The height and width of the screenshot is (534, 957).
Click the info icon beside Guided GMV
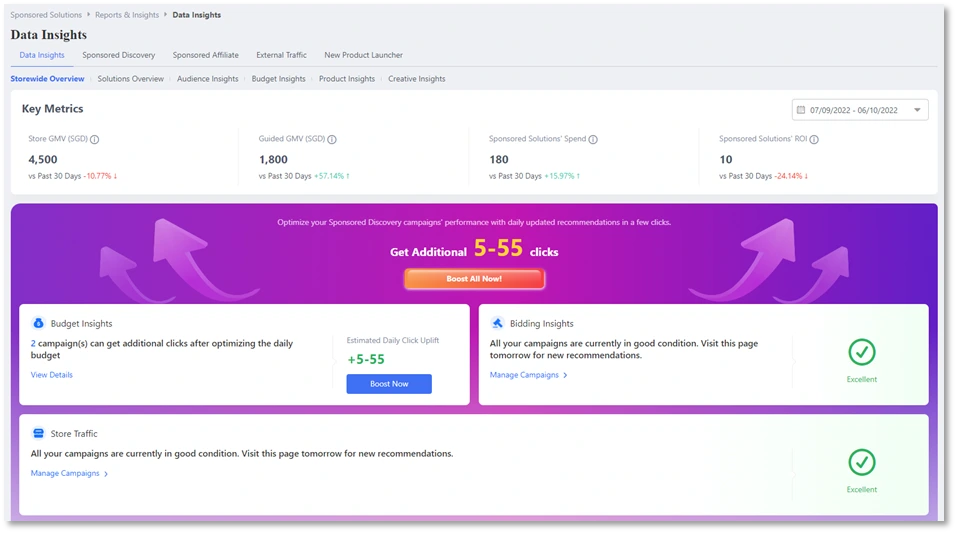coord(332,140)
